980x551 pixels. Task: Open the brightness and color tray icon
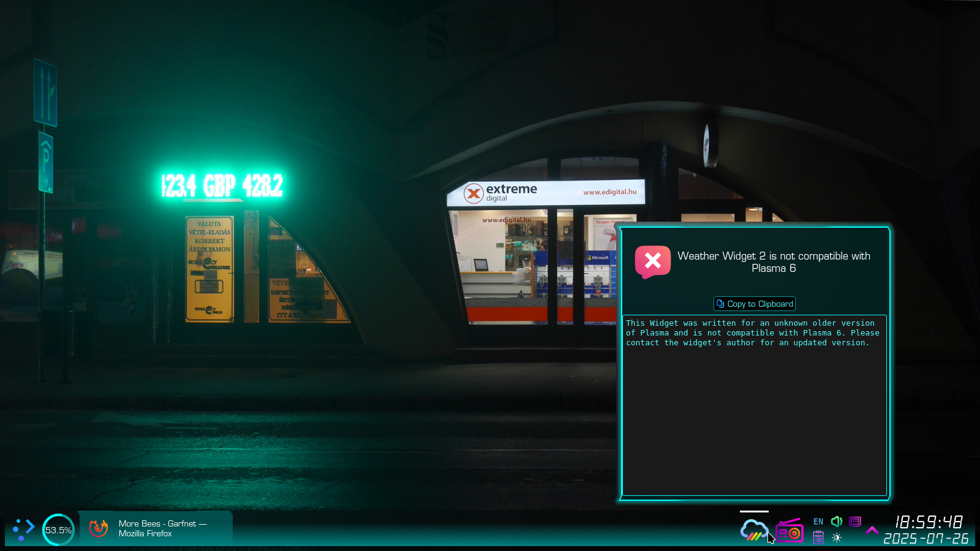(837, 538)
